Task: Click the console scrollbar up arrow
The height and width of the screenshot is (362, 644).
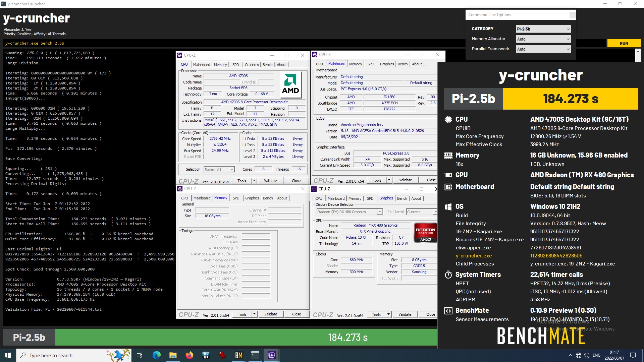Action: pyautogui.click(x=638, y=52)
